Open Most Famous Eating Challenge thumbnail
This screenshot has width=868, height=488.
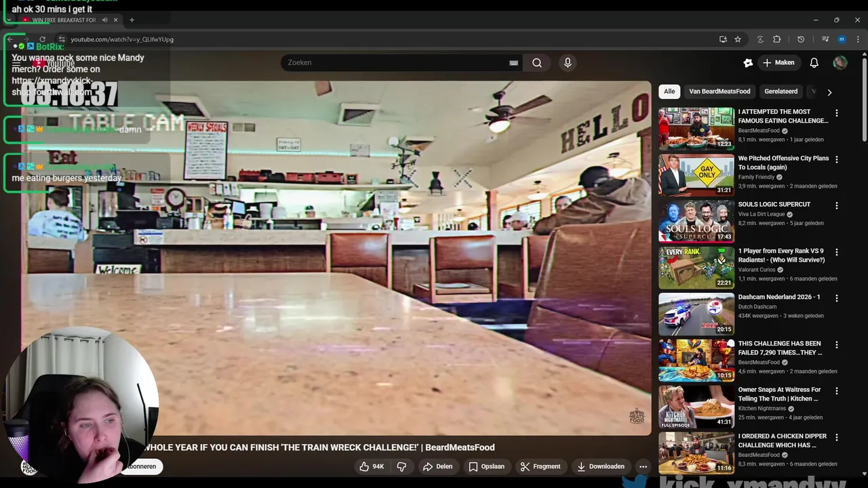696,128
